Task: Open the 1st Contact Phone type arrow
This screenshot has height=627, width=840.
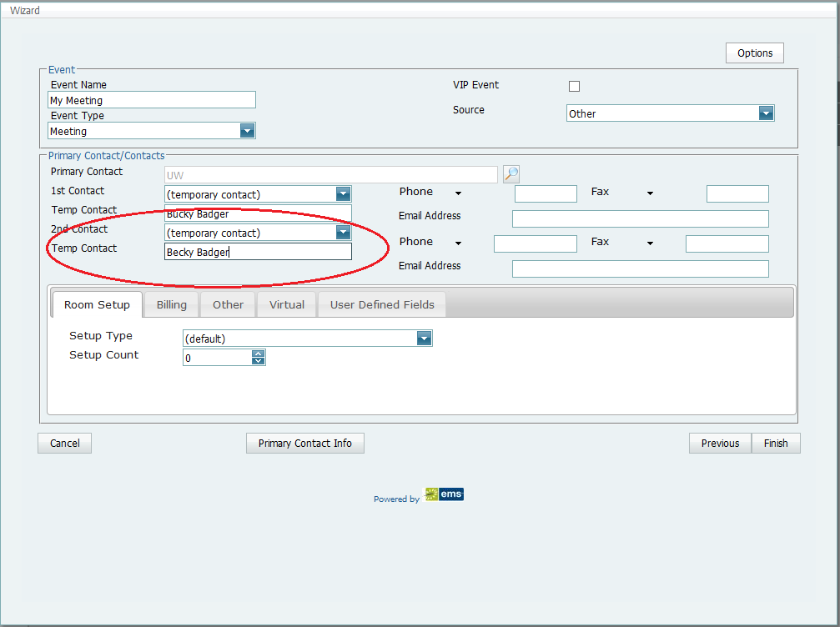Action: point(459,193)
